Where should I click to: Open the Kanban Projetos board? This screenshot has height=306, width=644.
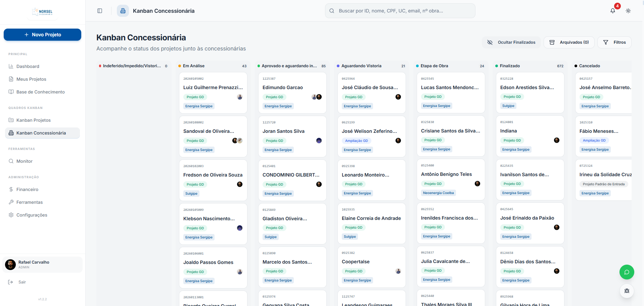pyautogui.click(x=33, y=120)
